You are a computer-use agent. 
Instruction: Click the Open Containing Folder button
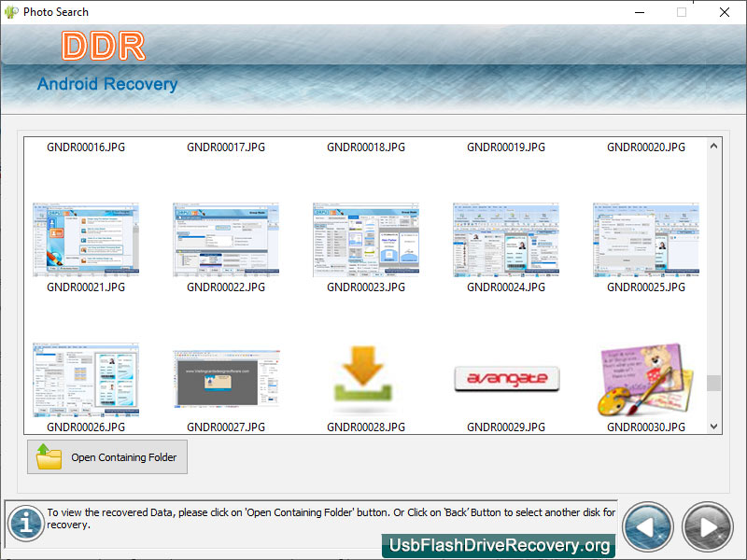[x=107, y=457]
